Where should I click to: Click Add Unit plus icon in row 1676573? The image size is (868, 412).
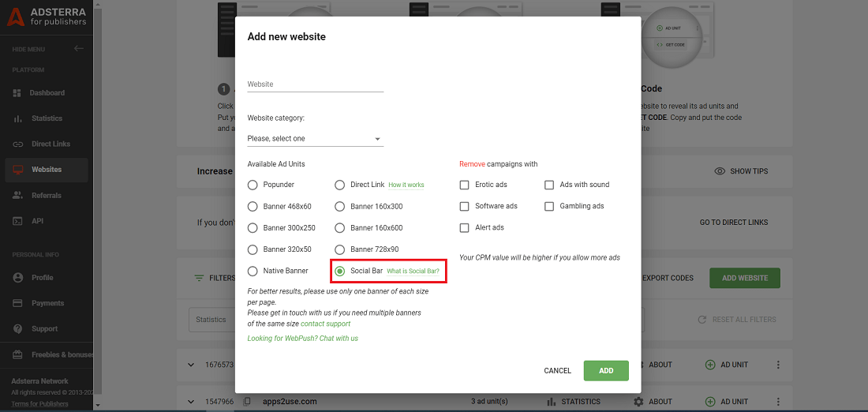tap(710, 365)
